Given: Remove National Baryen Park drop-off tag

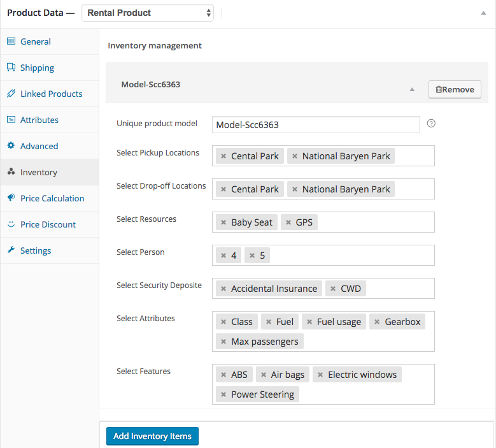Looking at the screenshot, I should [294, 189].
